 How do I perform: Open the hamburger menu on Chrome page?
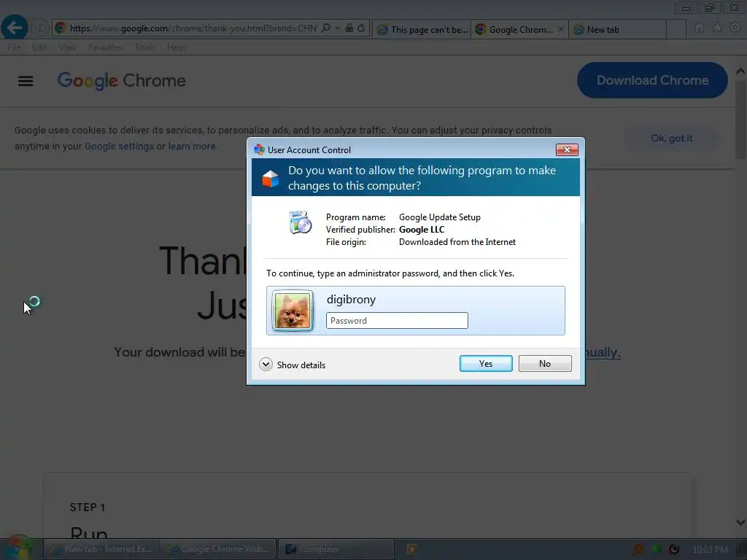tap(26, 81)
